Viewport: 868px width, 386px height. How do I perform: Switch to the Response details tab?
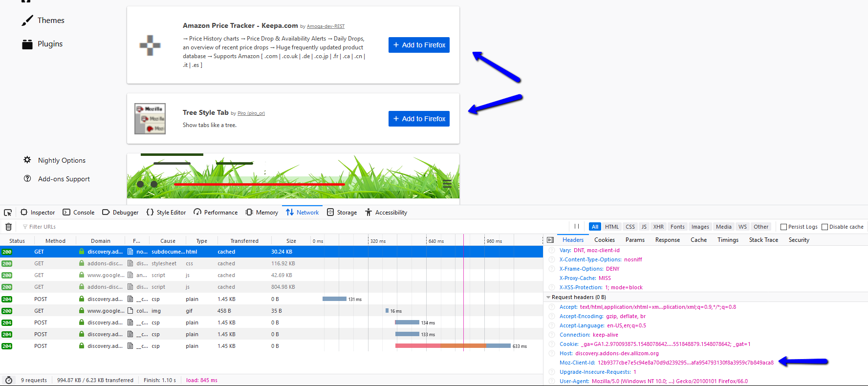click(x=668, y=240)
